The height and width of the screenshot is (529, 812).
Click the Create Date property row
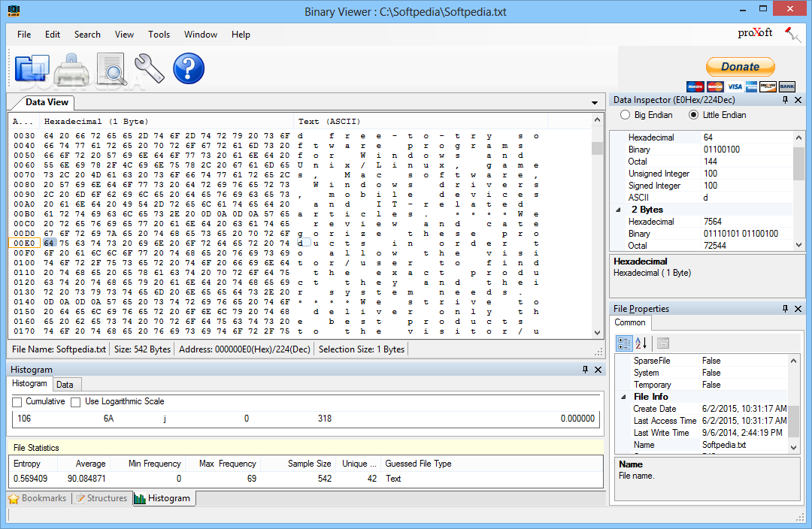click(x=704, y=409)
